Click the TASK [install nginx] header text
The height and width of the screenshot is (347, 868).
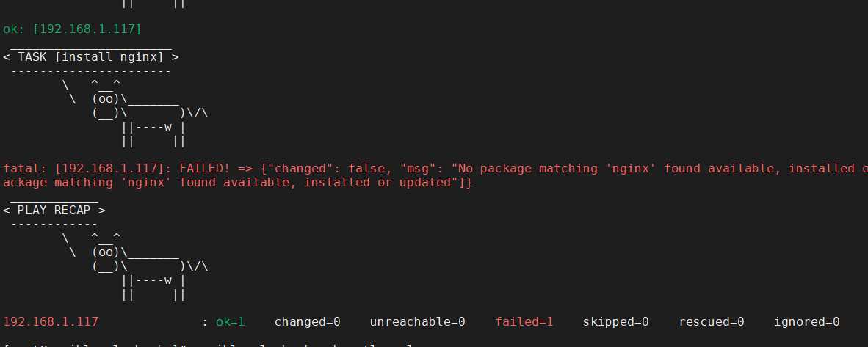[90, 56]
